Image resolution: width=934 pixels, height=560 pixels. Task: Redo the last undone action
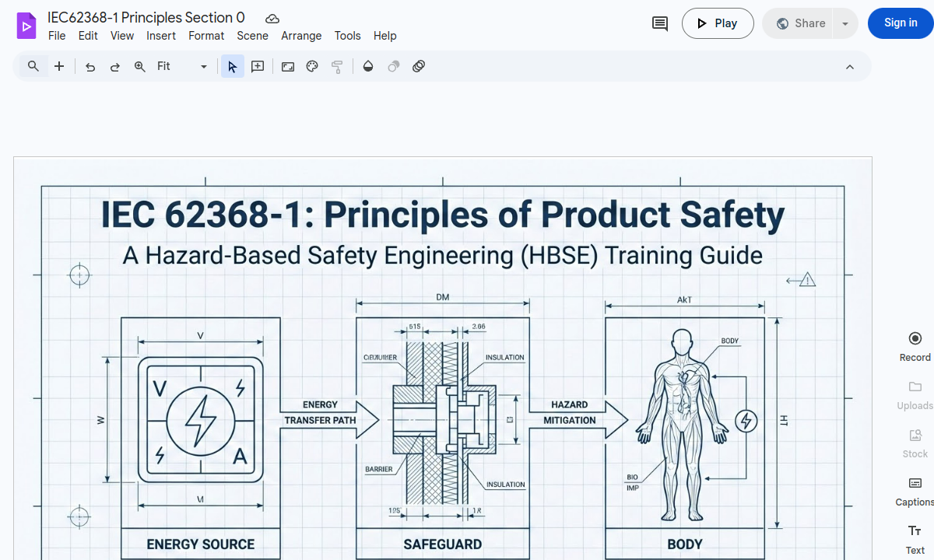coord(115,67)
